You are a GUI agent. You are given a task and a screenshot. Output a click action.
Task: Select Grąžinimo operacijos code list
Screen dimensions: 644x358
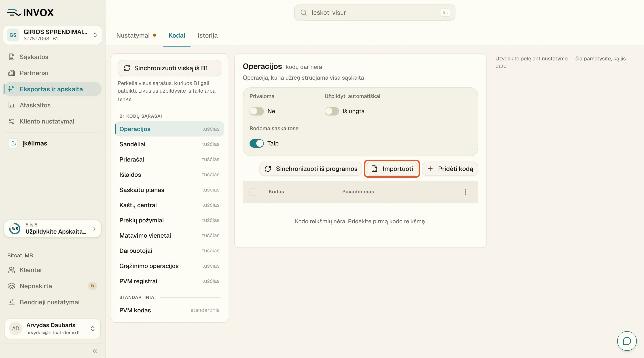(169, 266)
